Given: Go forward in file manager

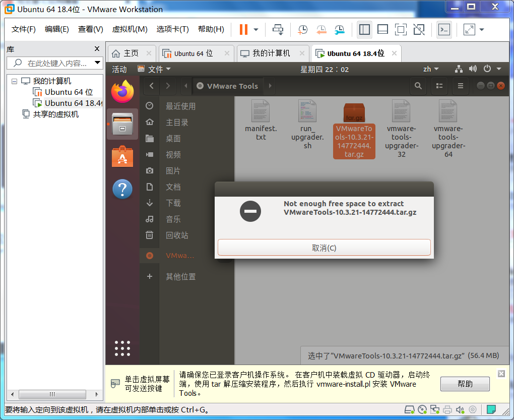Looking at the screenshot, I should [x=168, y=86].
